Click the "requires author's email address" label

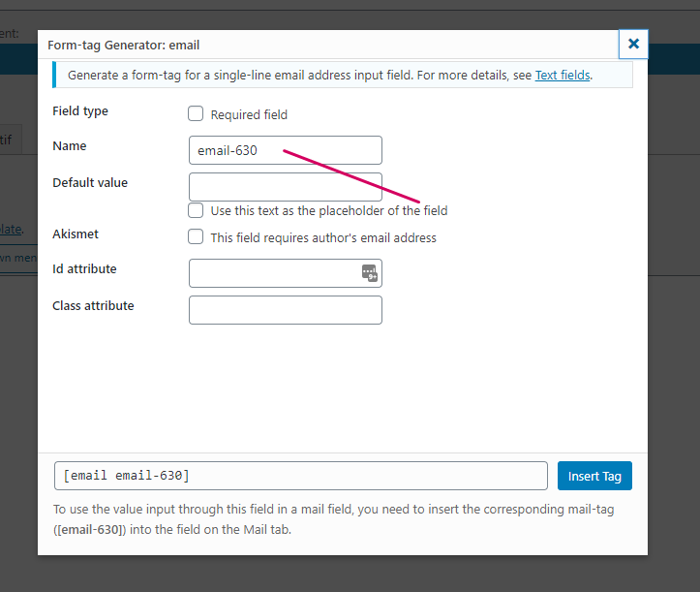click(x=323, y=237)
